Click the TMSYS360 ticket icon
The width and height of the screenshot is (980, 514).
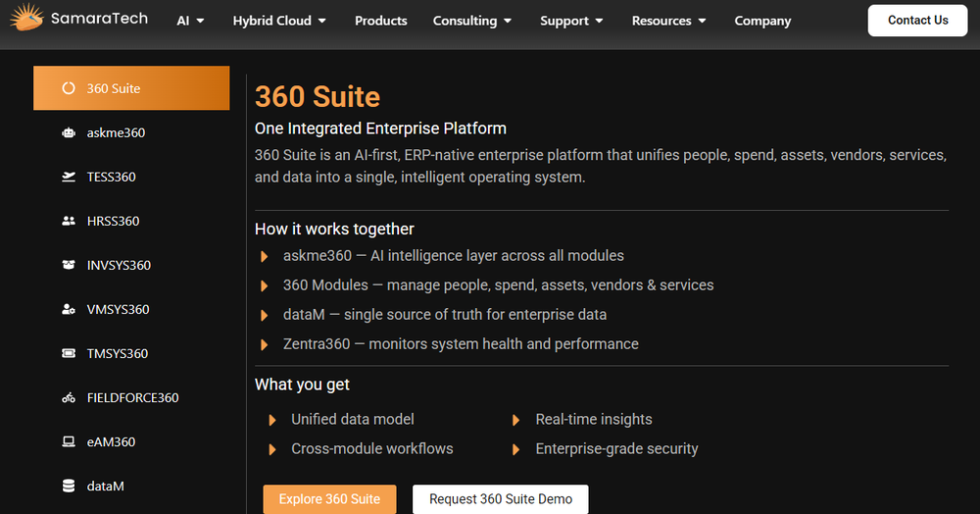coord(69,353)
